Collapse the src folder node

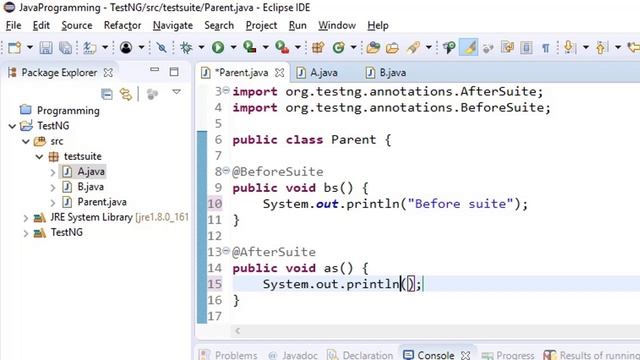(26, 142)
